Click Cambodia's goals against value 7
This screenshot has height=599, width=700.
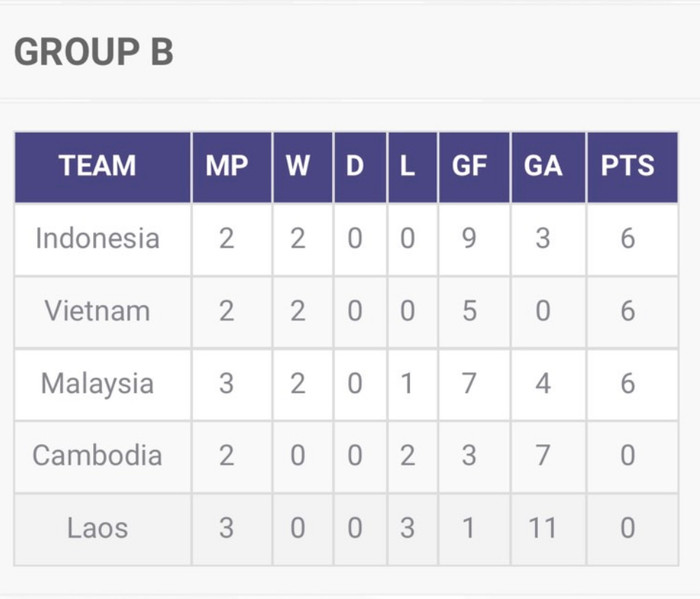543,455
